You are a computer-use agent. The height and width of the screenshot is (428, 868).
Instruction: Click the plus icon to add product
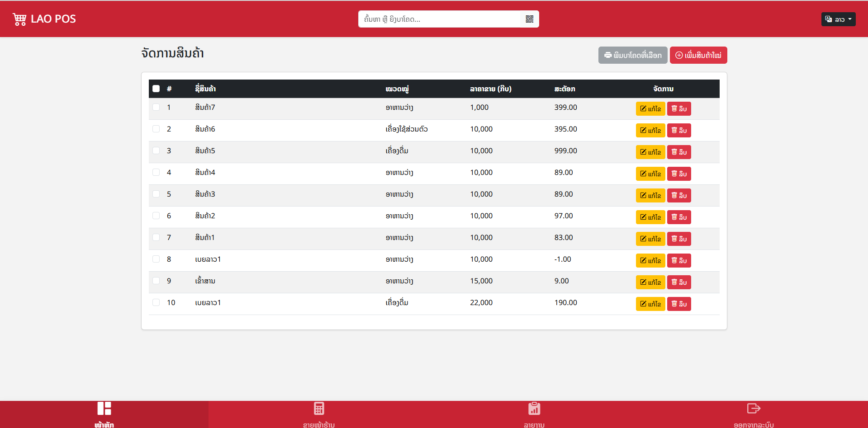pos(679,55)
